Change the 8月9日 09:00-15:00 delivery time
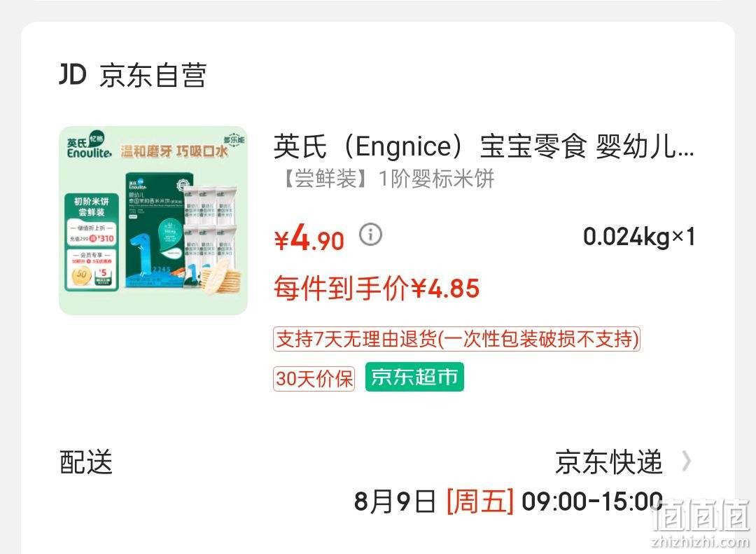This screenshot has width=756, height=554. pyautogui.click(x=508, y=501)
